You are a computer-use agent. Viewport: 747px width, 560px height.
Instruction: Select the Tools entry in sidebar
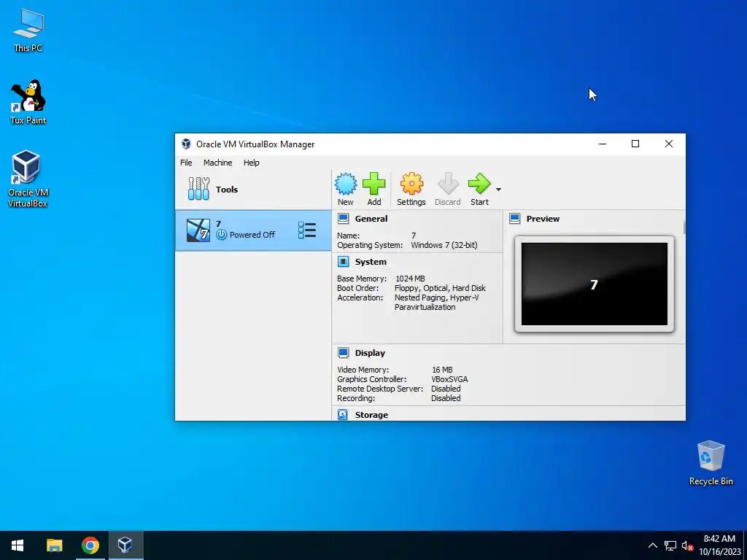click(x=253, y=189)
